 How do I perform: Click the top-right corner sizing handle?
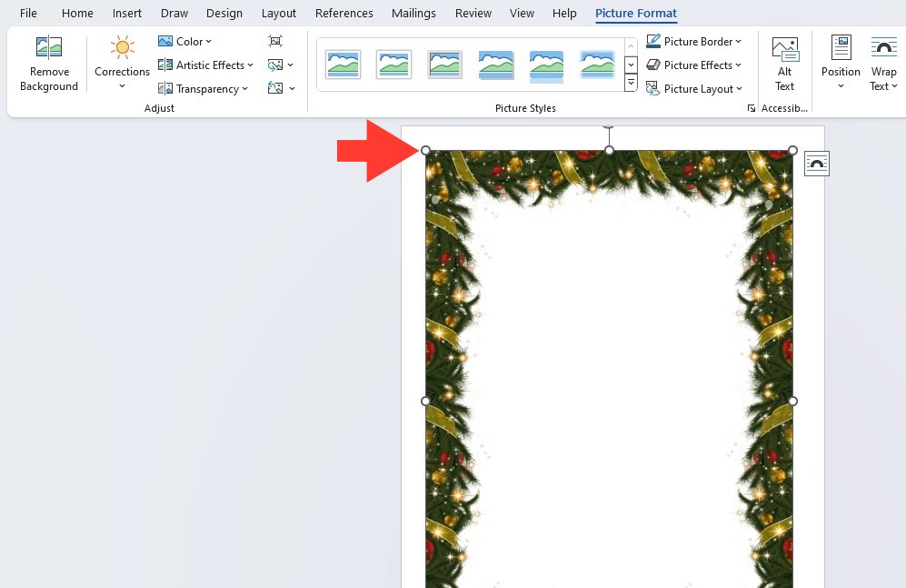click(792, 150)
